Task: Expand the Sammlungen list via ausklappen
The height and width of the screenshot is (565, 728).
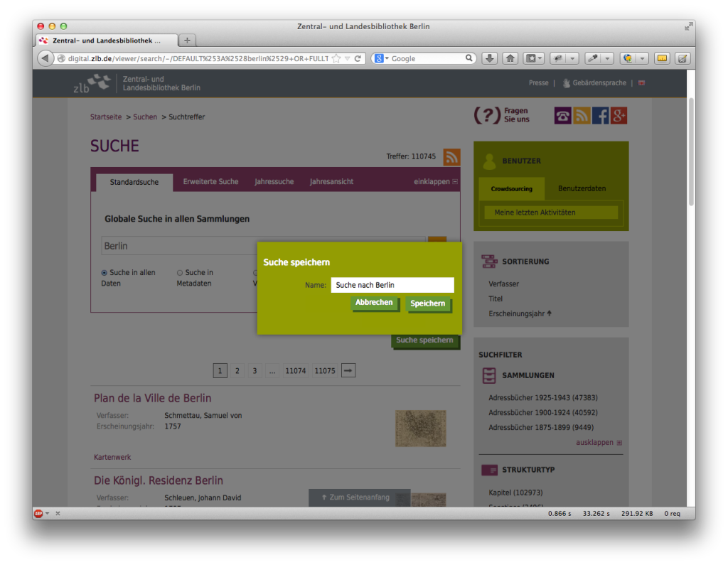Action: 599,443
